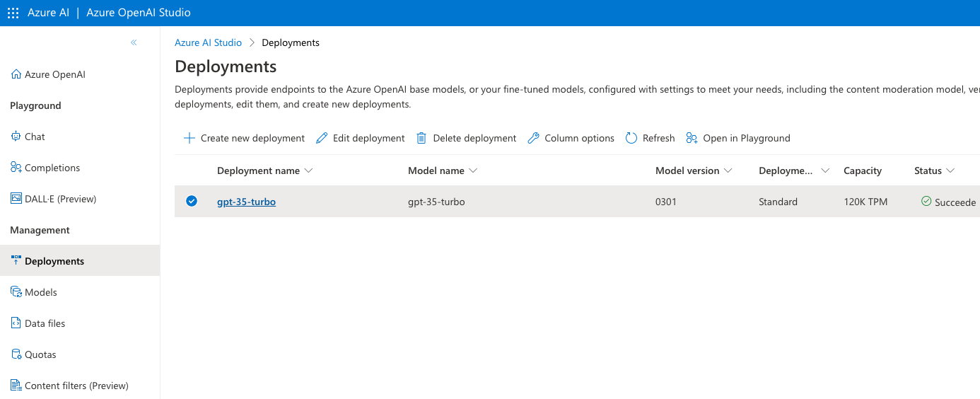Click the Completions icon in sidebar
The height and width of the screenshot is (399, 980).
pos(16,168)
